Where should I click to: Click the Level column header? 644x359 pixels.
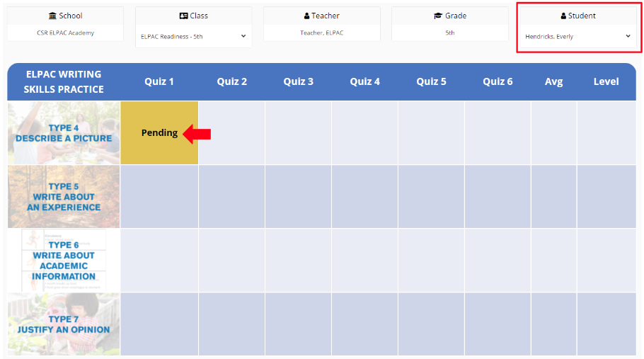tap(606, 81)
